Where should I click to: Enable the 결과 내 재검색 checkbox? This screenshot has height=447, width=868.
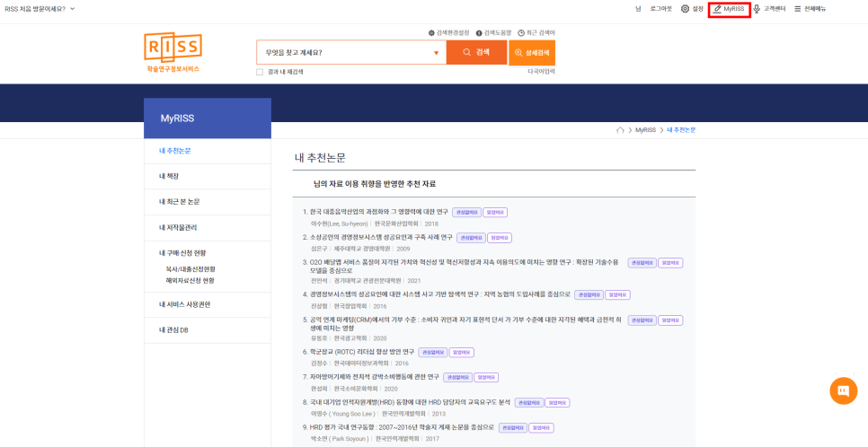260,72
